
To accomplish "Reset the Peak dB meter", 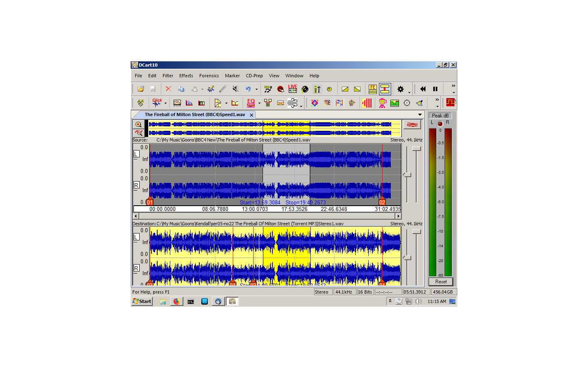I will pyautogui.click(x=441, y=282).
